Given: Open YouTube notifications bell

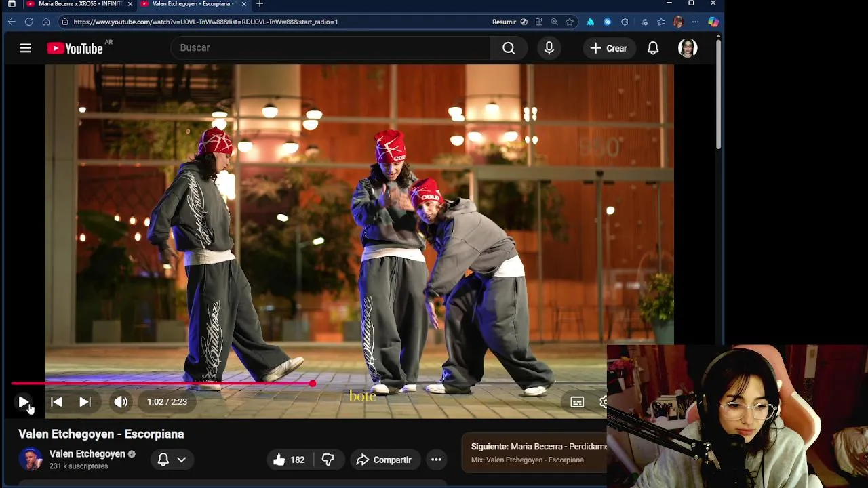Looking at the screenshot, I should (x=653, y=48).
